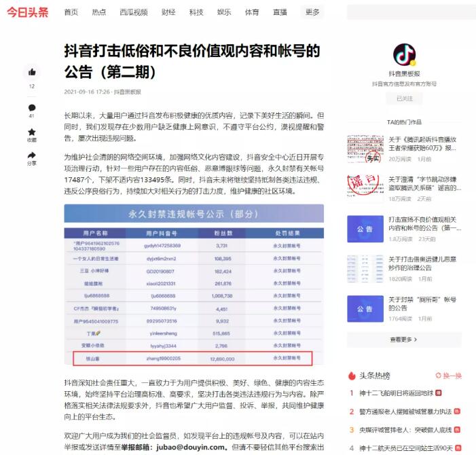Viewport: 476px width, 455px height.
Task: Click the publish date 2021-09-16 17:26
Action: (x=87, y=92)
